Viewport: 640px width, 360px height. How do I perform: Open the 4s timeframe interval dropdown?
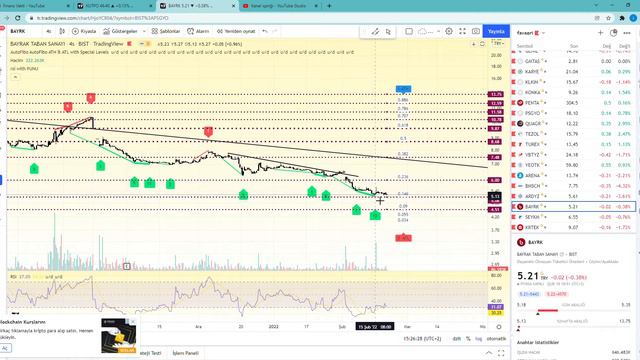pyautogui.click(x=49, y=31)
